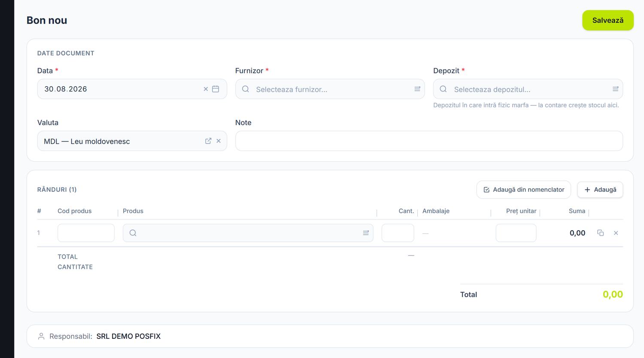644x358 pixels.
Task: Click the search icon in Furnizor field
Action: click(246, 89)
